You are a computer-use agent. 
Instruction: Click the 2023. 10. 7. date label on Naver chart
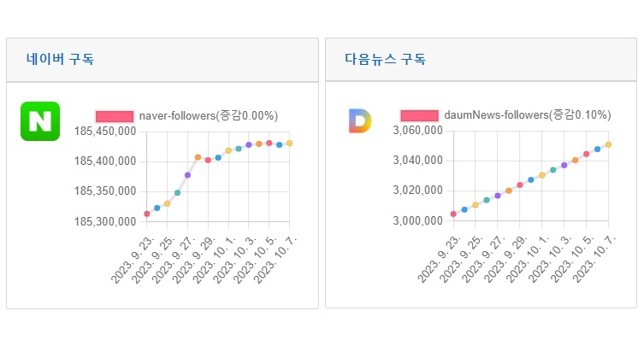pos(275,260)
